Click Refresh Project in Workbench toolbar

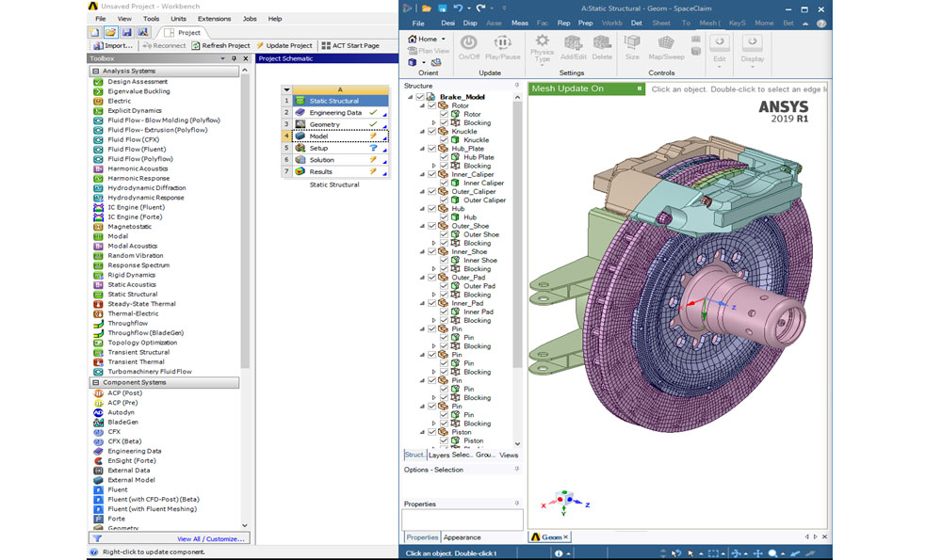(x=220, y=45)
